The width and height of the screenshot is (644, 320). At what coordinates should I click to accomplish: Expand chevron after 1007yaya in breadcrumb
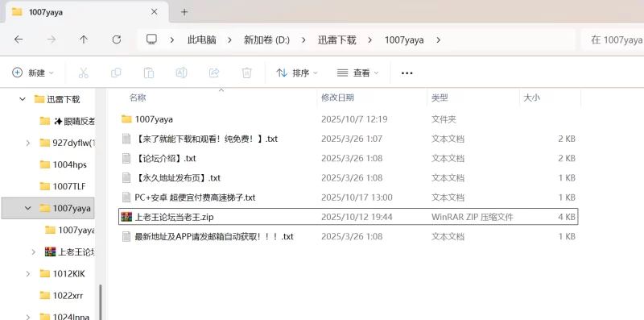pos(438,39)
